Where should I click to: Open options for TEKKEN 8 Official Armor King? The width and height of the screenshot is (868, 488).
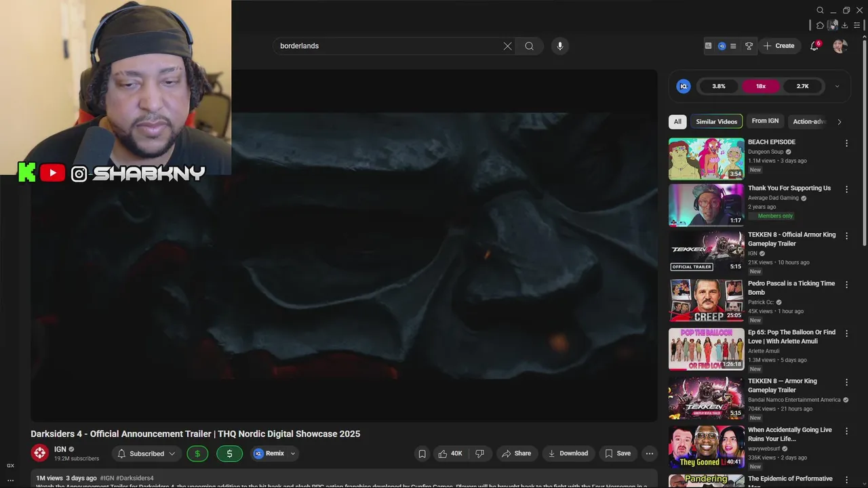pos(846,235)
